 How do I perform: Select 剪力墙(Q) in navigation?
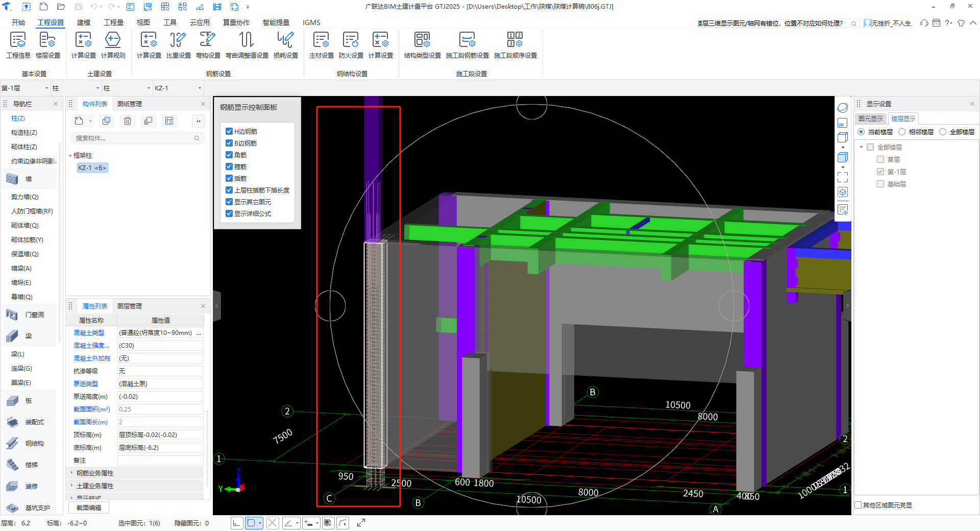25,197
